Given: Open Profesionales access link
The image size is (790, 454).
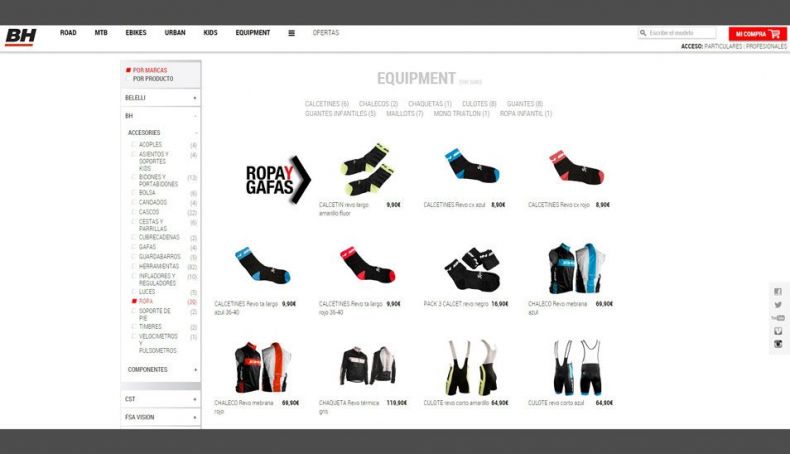Looking at the screenshot, I should click(766, 46).
